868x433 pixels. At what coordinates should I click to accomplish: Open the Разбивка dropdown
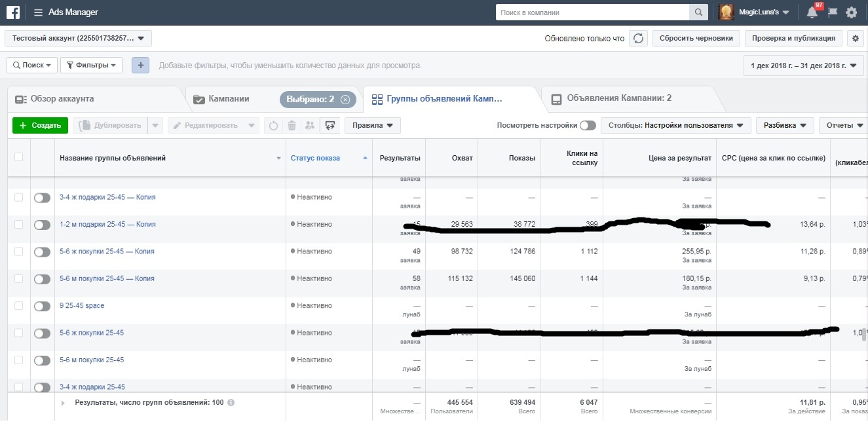click(x=785, y=125)
